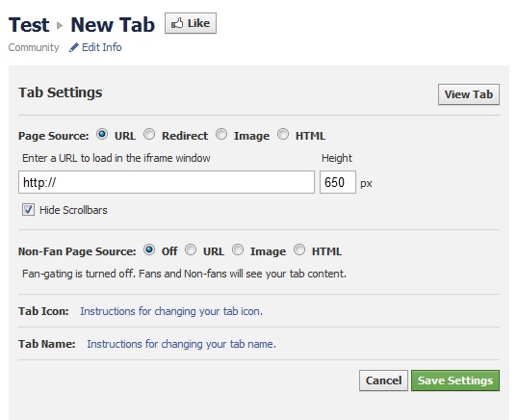
Task: Click the breadcrumb arrow after Test
Action: [60, 25]
